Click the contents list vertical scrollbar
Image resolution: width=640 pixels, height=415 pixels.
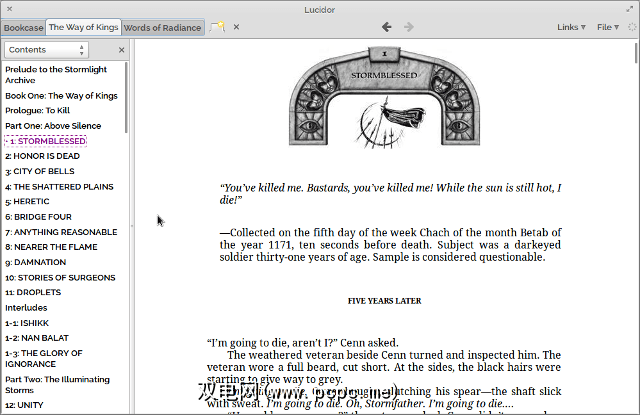pos(126,100)
